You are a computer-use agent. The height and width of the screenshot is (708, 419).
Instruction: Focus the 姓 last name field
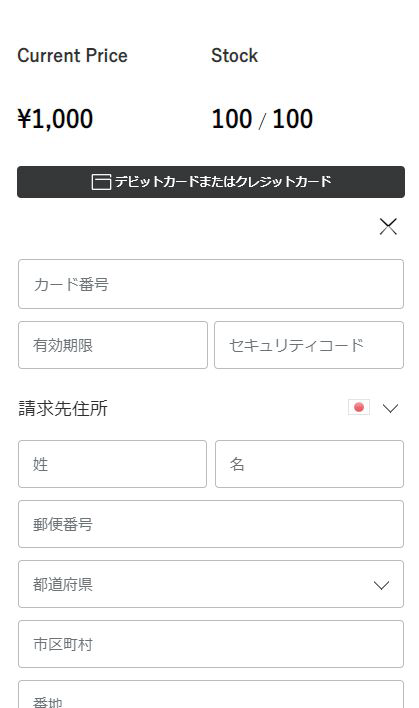(x=112, y=464)
